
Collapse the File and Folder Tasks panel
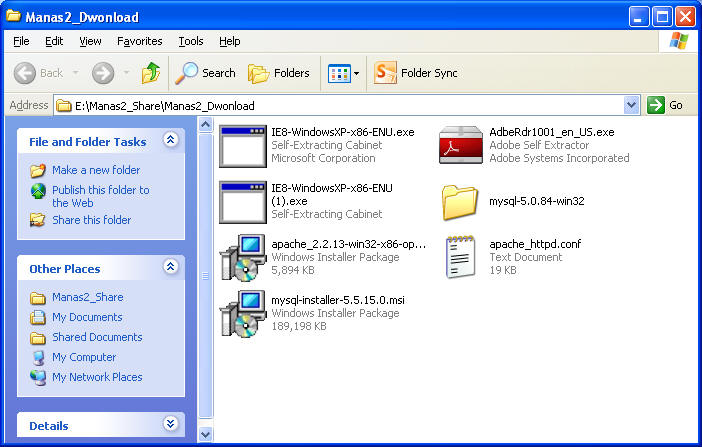(170, 140)
